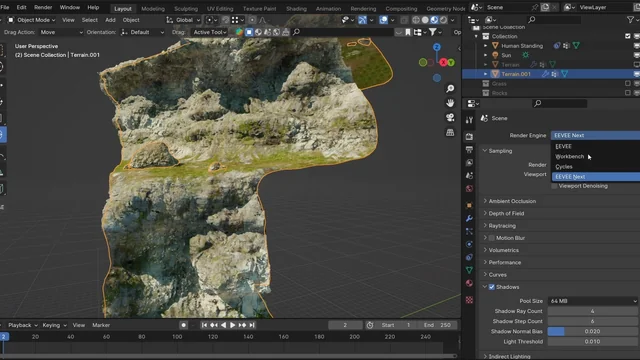Open the Material properties tab icon
This screenshot has height=360, width=640.
coord(469,283)
